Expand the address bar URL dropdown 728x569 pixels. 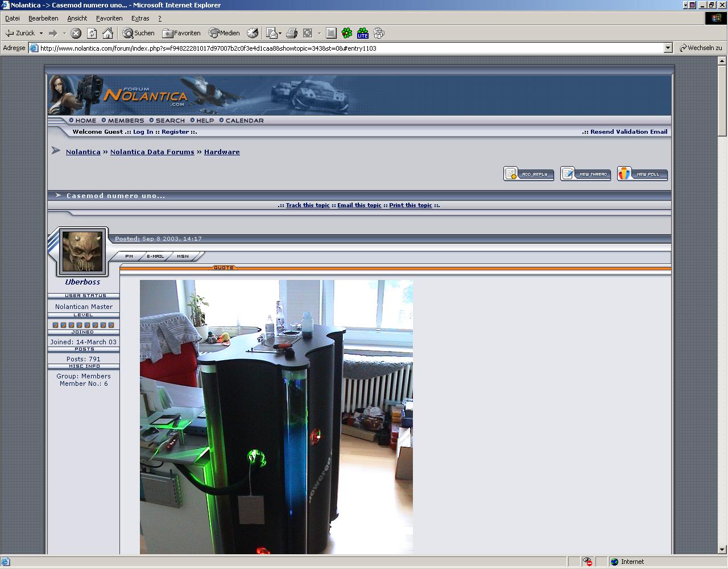pyautogui.click(x=668, y=48)
